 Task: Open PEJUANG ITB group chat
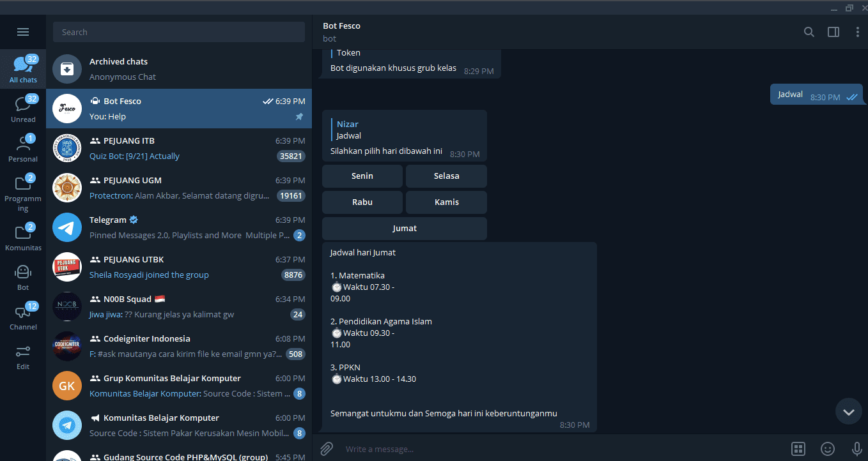click(179, 148)
